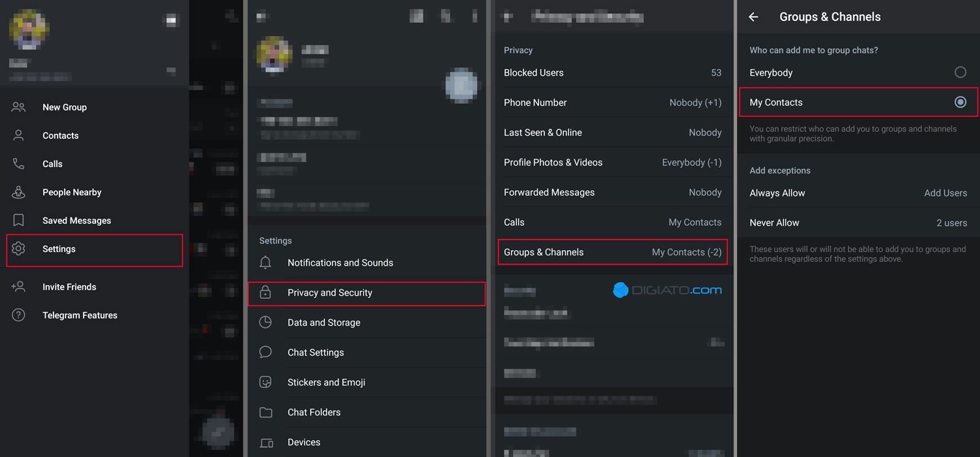This screenshot has width=980, height=457.
Task: Select the Everybody radio button
Action: 960,72
